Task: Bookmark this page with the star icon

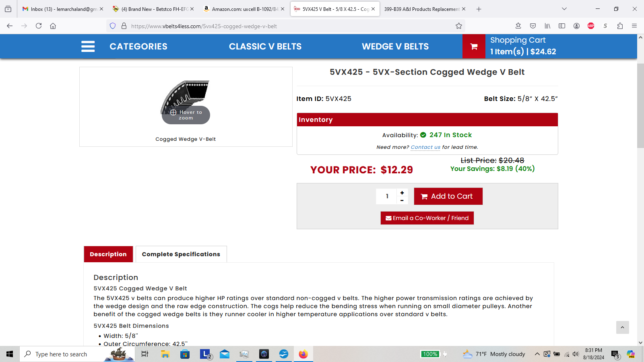Action: (458, 26)
